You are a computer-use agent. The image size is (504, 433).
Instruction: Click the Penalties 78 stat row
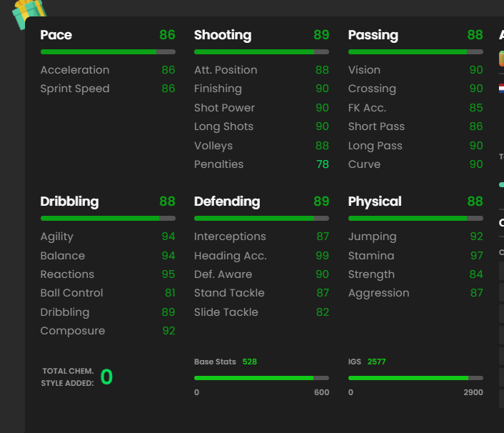pyautogui.click(x=262, y=164)
